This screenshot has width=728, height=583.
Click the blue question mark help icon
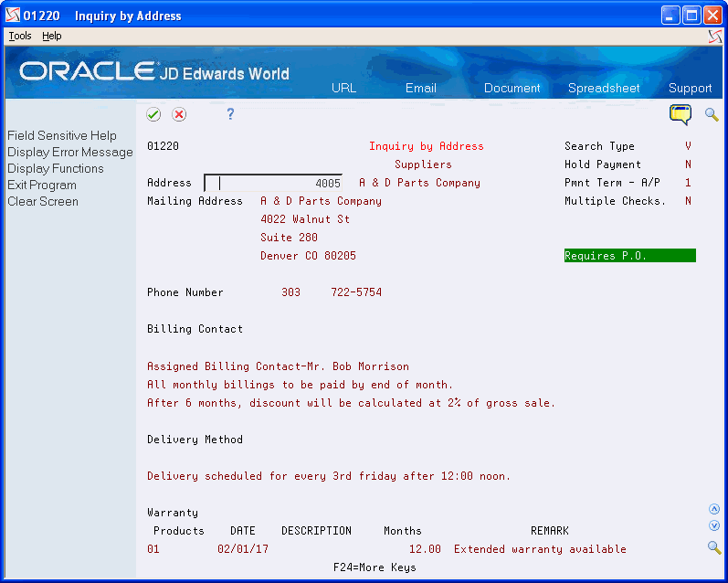pos(230,114)
